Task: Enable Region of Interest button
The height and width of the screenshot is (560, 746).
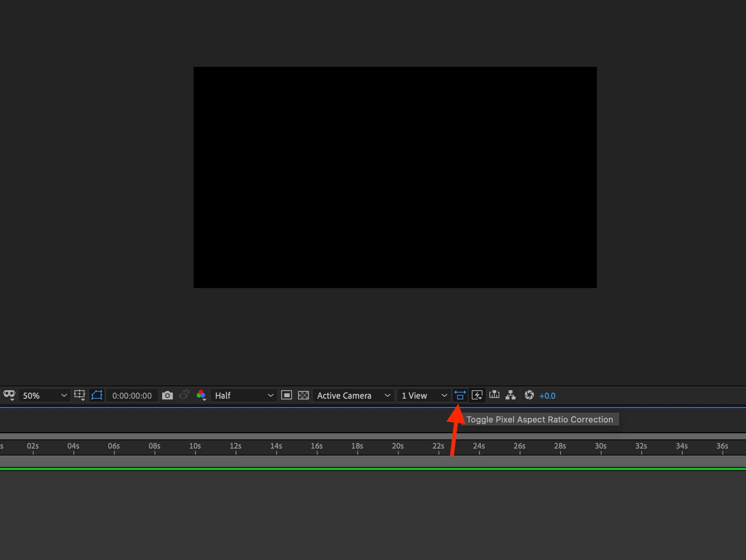Action: 287,395
